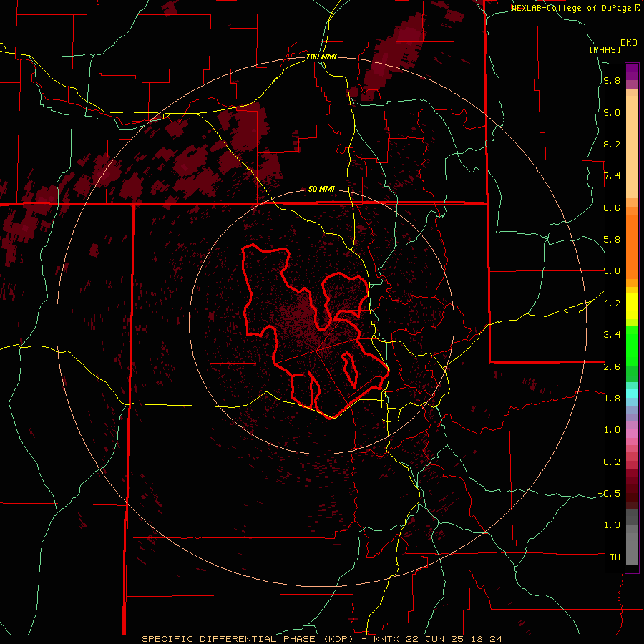
Task: Click the 4.2 scale value
Action: click(x=612, y=303)
